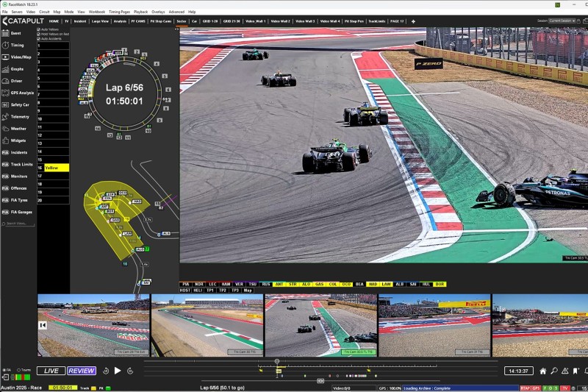Open the Circuit menu

44,12
